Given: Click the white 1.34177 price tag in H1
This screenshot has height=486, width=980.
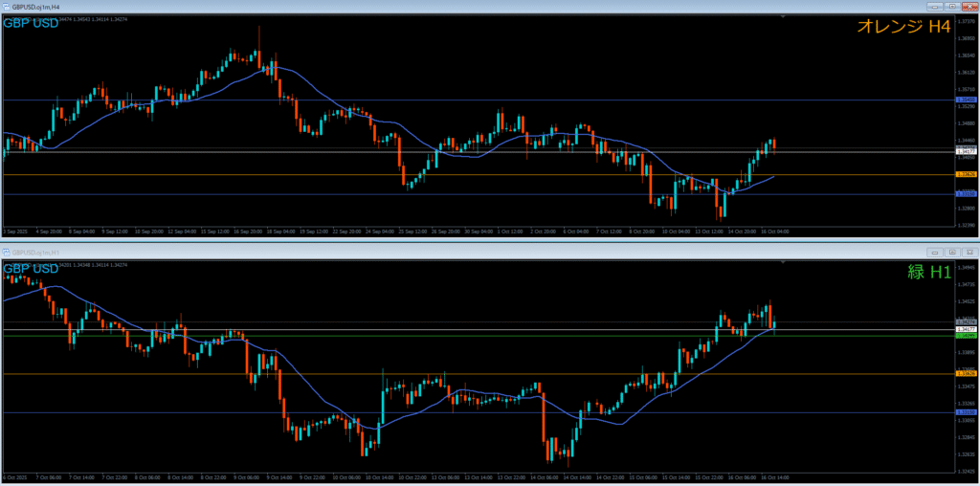Looking at the screenshot, I should (x=967, y=328).
